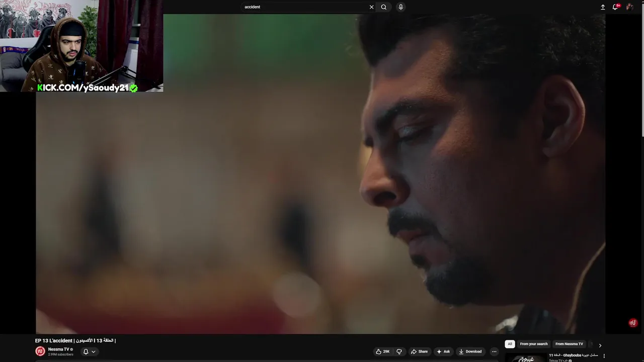Open the upload/create icon in the top bar
The height and width of the screenshot is (362, 644).
[x=603, y=7]
